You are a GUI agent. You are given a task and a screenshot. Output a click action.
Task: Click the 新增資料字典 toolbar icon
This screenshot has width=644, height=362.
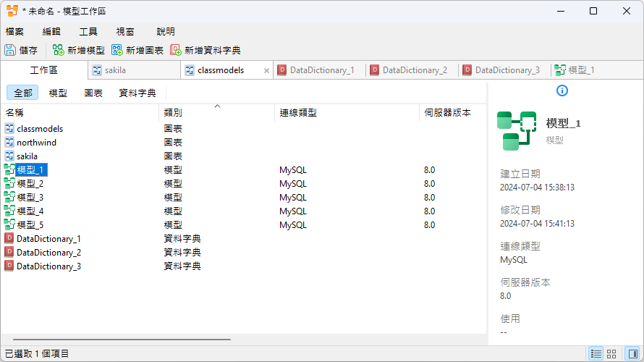(x=176, y=50)
